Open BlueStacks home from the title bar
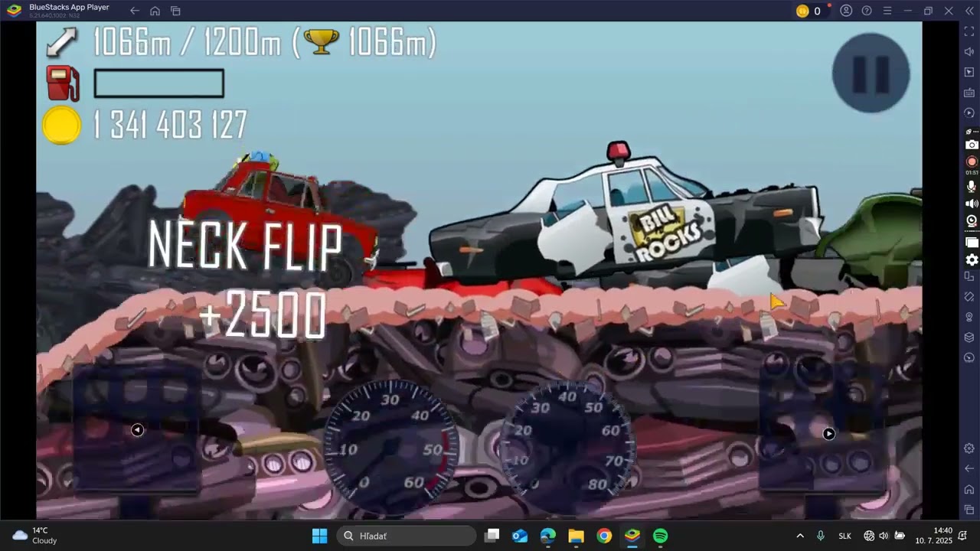The height and width of the screenshot is (551, 980). (155, 11)
